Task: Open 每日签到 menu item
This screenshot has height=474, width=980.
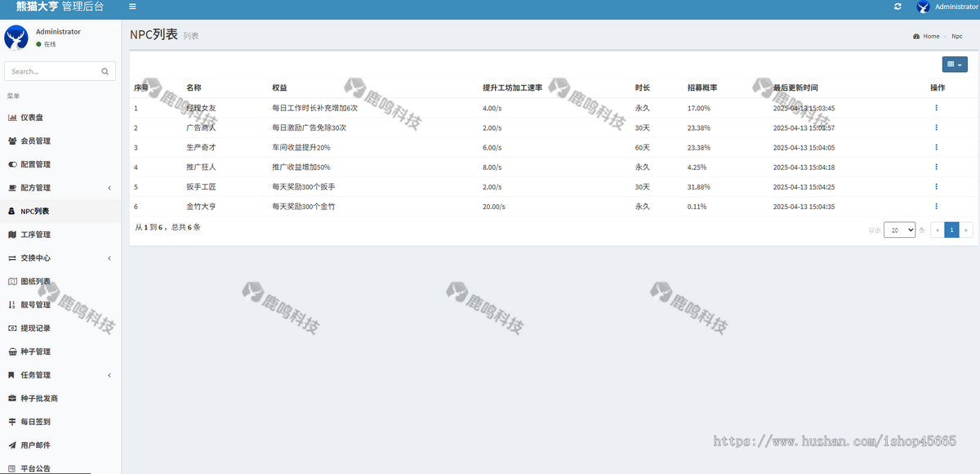Action: pos(60,422)
